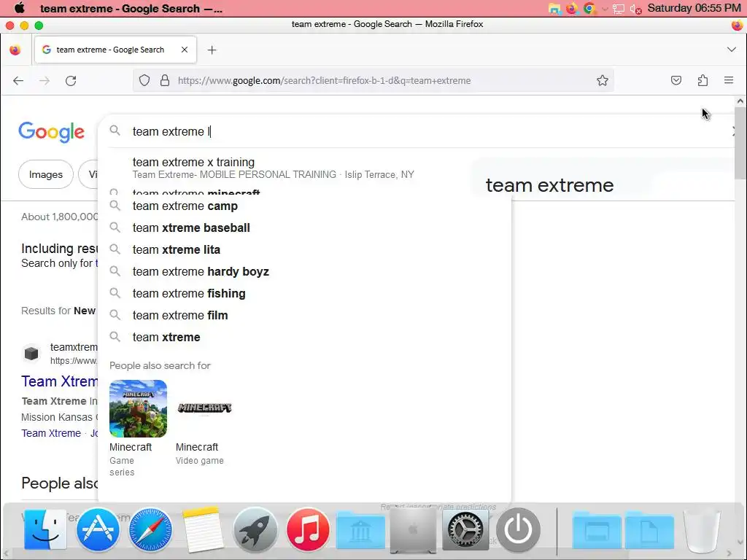
Task: Open System Preferences gear in Dock
Action: (x=465, y=529)
